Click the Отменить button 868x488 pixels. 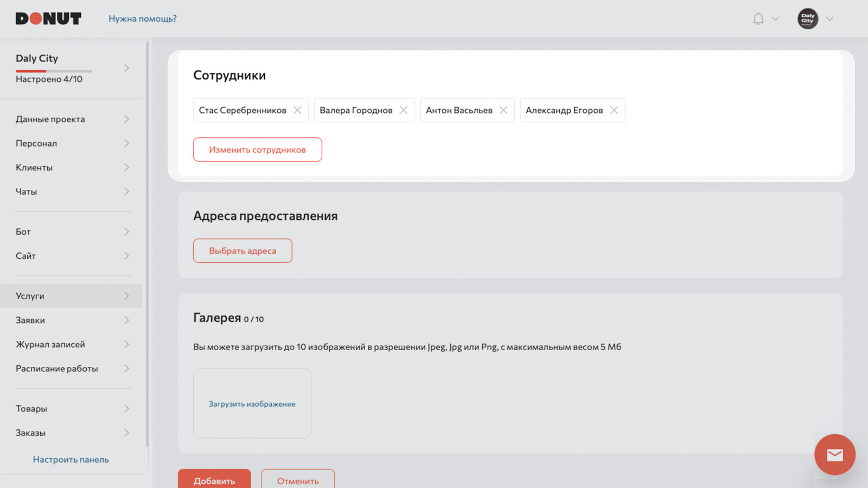click(x=298, y=479)
